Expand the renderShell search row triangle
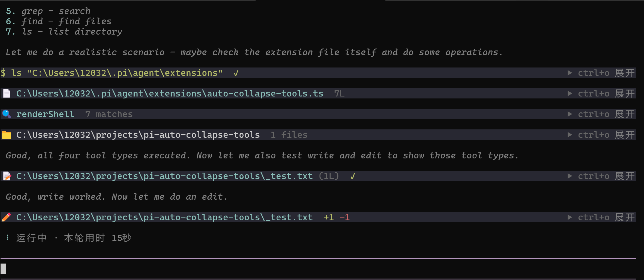 (570, 114)
